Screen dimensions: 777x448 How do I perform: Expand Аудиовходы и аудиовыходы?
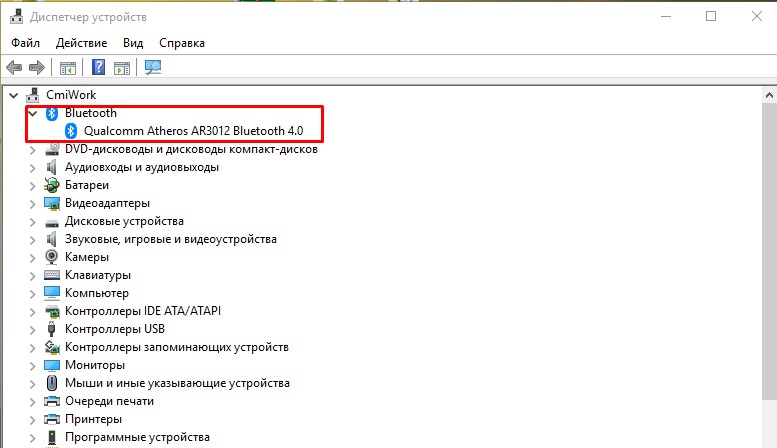tap(33, 168)
